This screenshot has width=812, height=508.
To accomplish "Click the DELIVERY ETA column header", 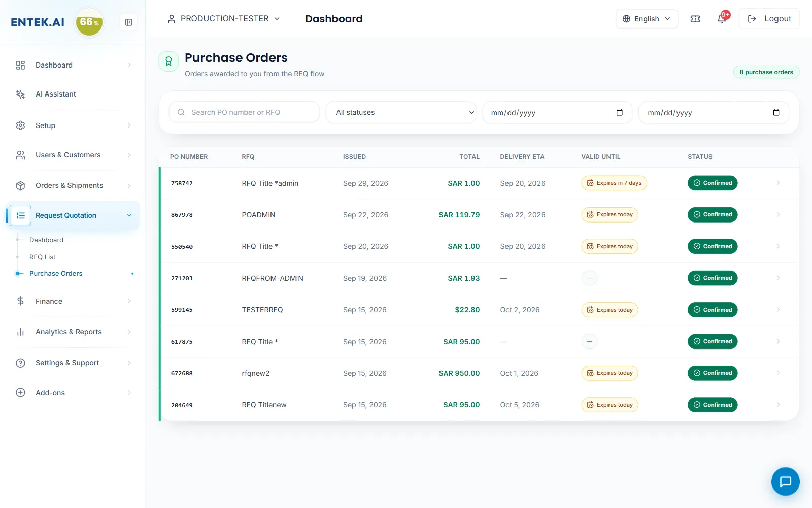I will pyautogui.click(x=522, y=157).
